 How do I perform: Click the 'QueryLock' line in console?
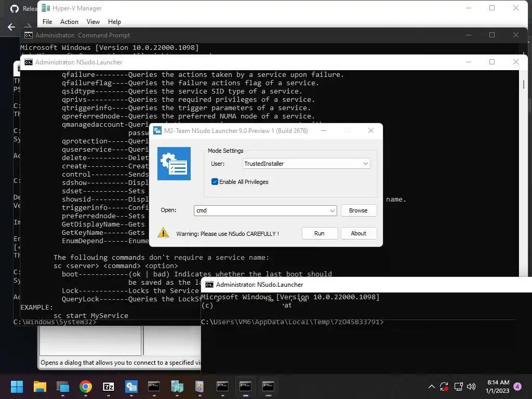point(131,299)
